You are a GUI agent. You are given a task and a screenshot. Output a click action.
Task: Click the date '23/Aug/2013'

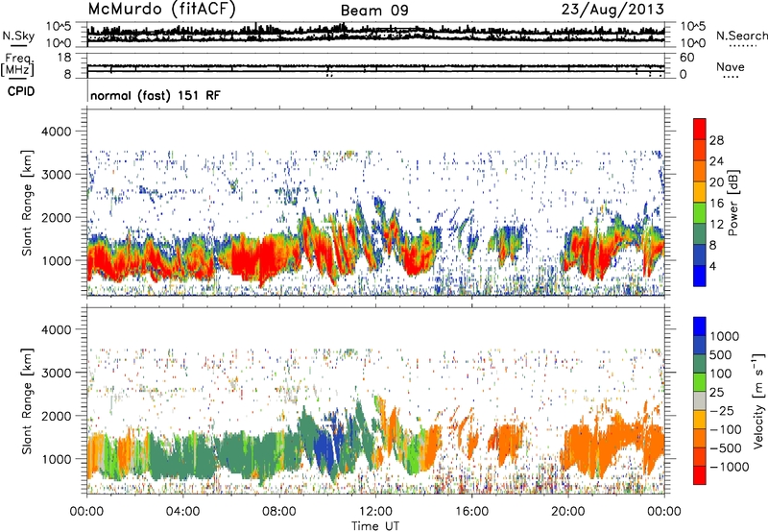[612, 9]
